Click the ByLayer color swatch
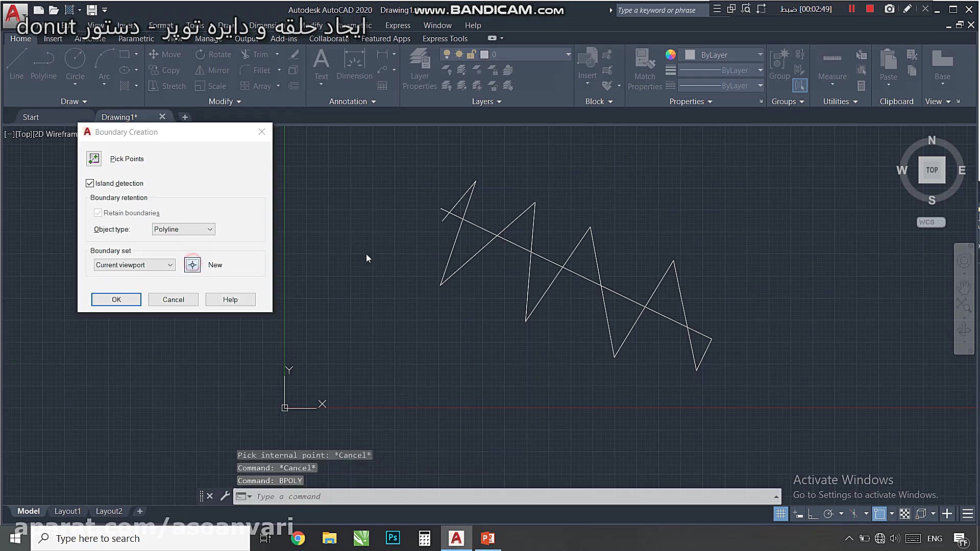This screenshot has width=980, height=551. 690,55
